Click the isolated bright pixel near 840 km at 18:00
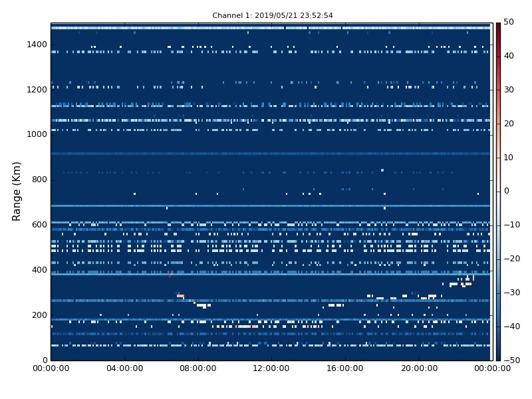532x399 pixels. tap(382, 170)
